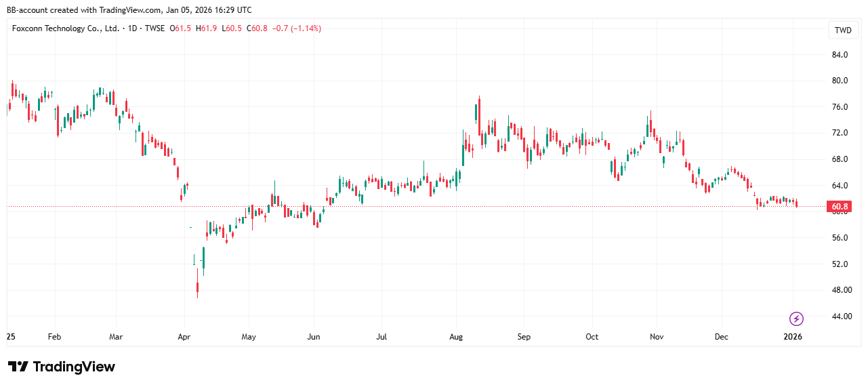868x387 pixels.
Task: Click the red 60.8 current price label
Action: (840, 206)
